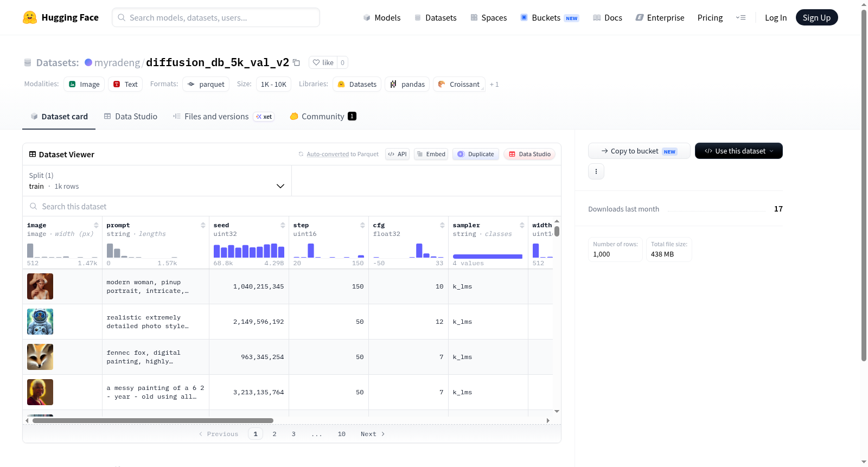Sort the sampler column with its arrows
The width and height of the screenshot is (868, 467).
tap(522, 225)
